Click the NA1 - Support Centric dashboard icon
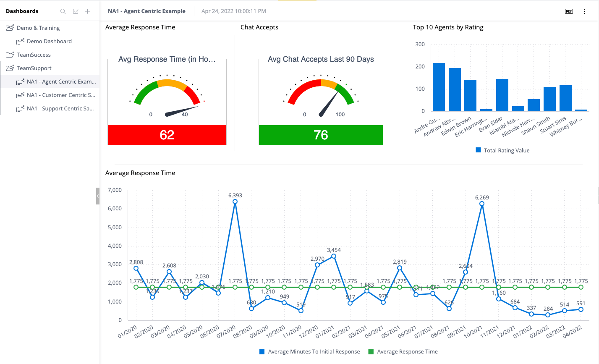Screen dimensions: 599x364 [20, 108]
